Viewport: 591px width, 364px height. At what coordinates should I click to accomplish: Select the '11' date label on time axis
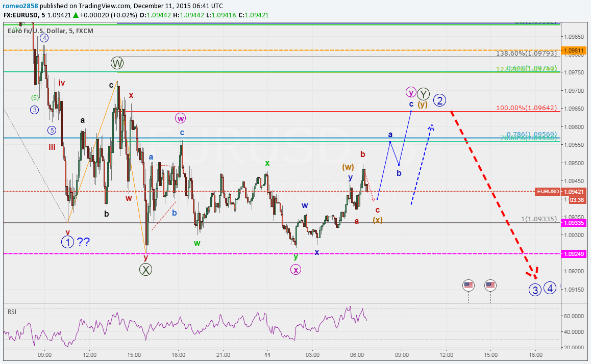point(267,355)
